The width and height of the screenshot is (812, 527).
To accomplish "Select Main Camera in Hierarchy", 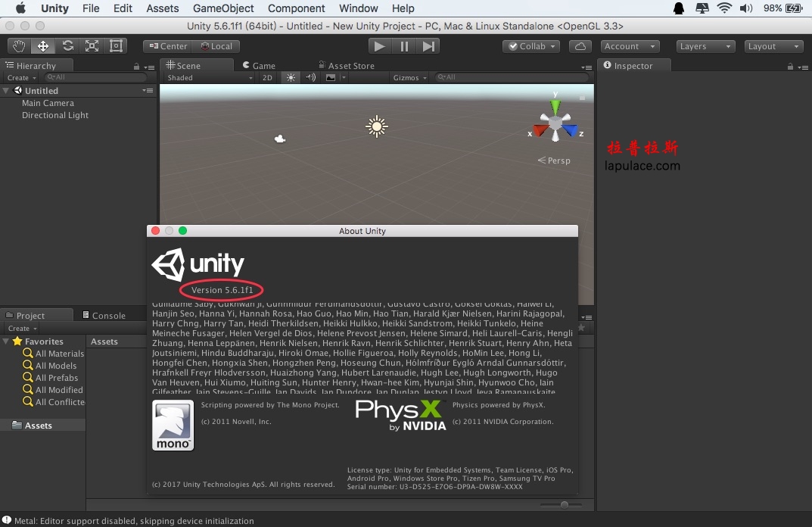I will click(48, 103).
